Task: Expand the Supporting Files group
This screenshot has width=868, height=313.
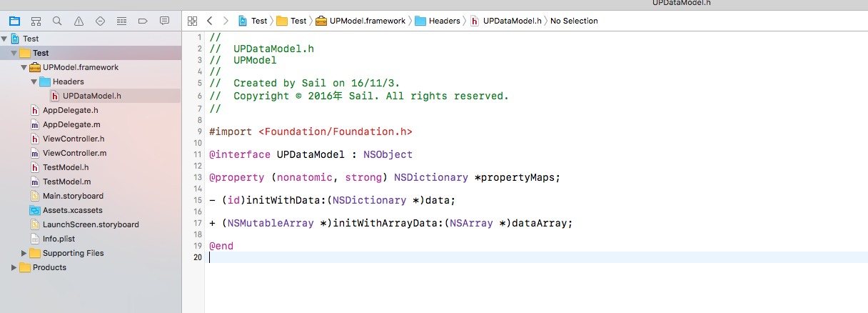Action: [x=24, y=253]
